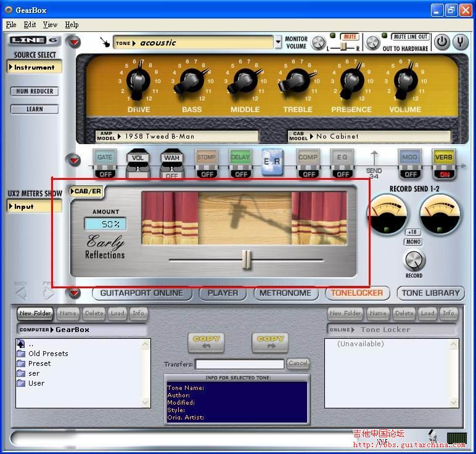Viewport: 476px width, 454px height.
Task: Open the Source Select Instrument menu
Action: coord(35,67)
